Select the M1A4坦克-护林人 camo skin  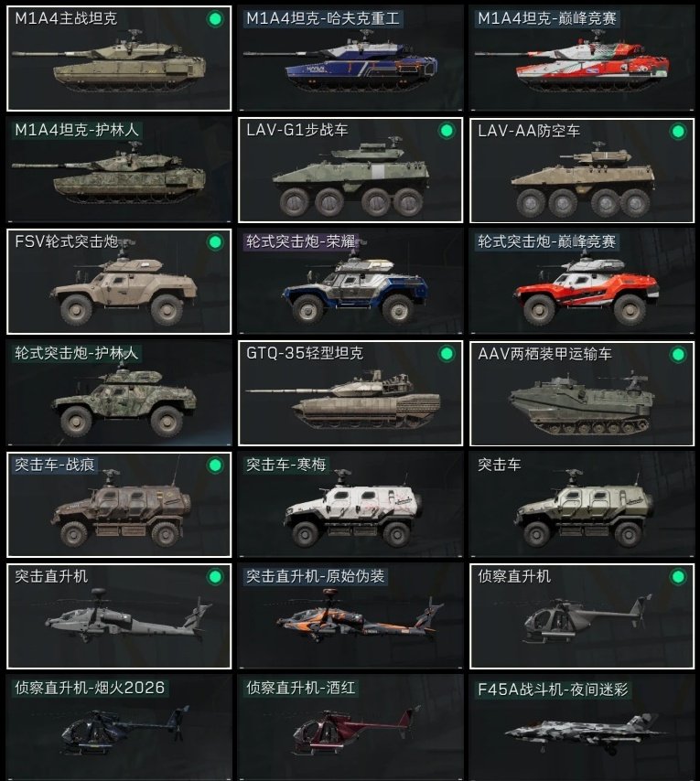coord(119,170)
